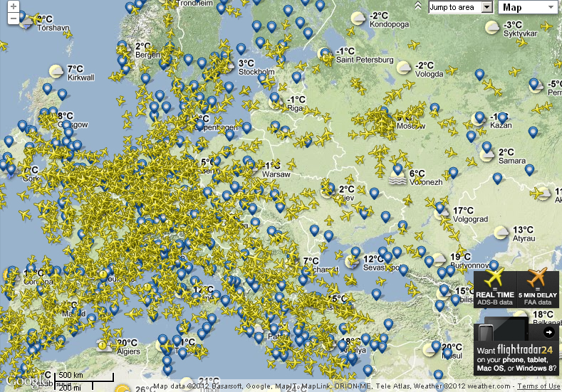The width and height of the screenshot is (562, 392).
Task: Expand the Map type selector
Action: pos(528,7)
